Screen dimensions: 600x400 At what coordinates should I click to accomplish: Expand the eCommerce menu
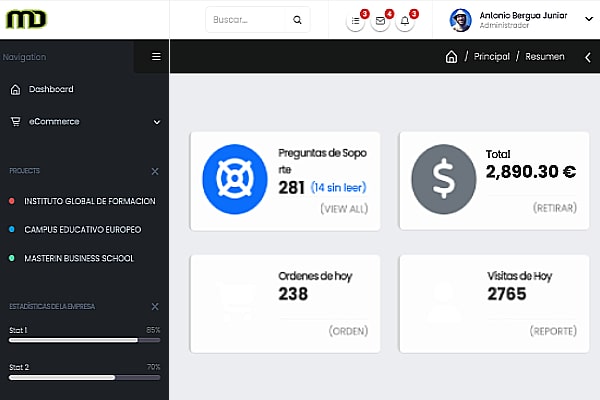85,122
